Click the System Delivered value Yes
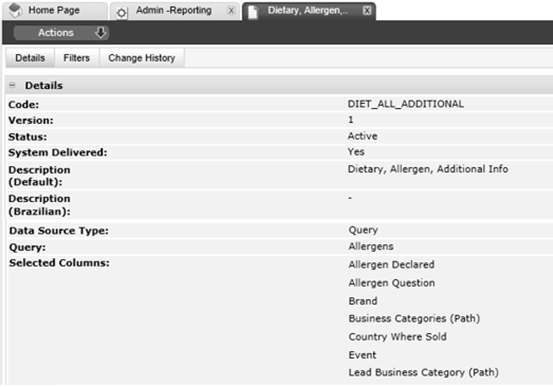This screenshot has width=553, height=387. pyautogui.click(x=356, y=152)
